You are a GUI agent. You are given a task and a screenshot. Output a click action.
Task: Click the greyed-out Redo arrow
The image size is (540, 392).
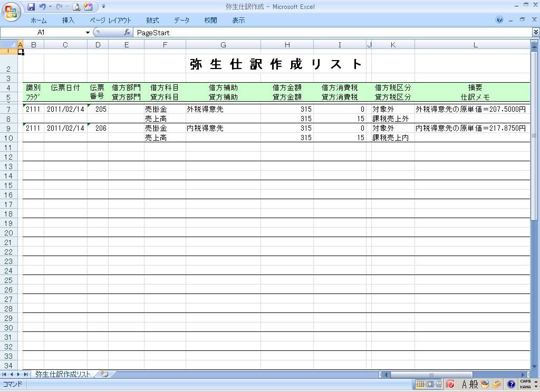59,6
